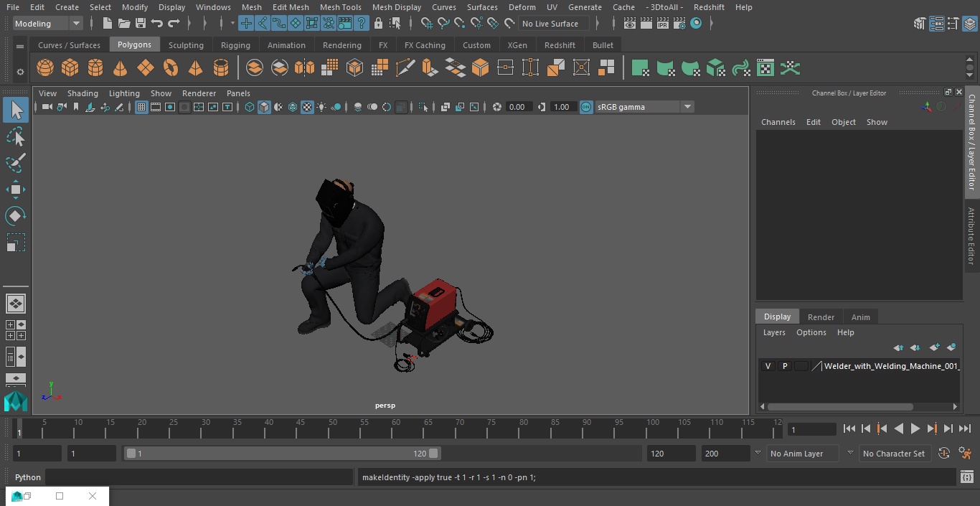
Task: Click No Live Surface button
Action: pyautogui.click(x=554, y=24)
